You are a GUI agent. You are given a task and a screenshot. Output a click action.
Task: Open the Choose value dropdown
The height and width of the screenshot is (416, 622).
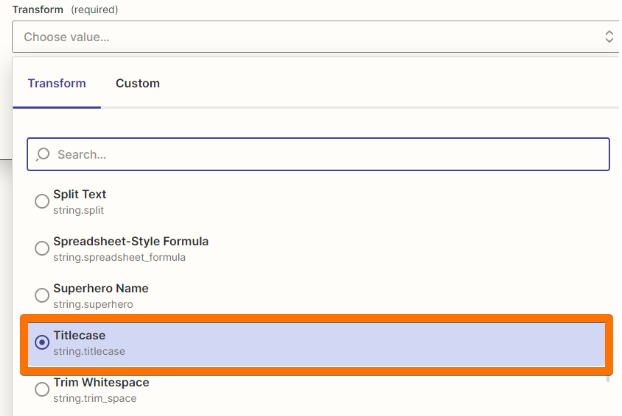tap(315, 36)
